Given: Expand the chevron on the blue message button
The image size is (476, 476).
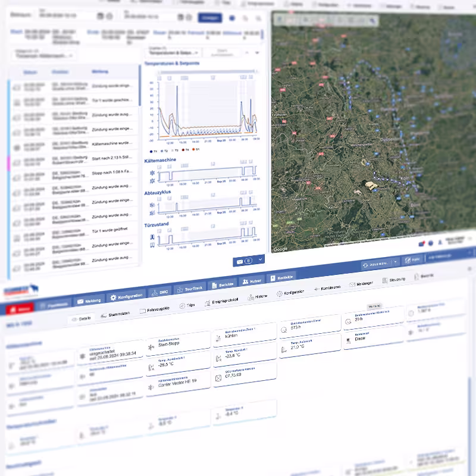Looking at the screenshot, I should (x=260, y=259).
